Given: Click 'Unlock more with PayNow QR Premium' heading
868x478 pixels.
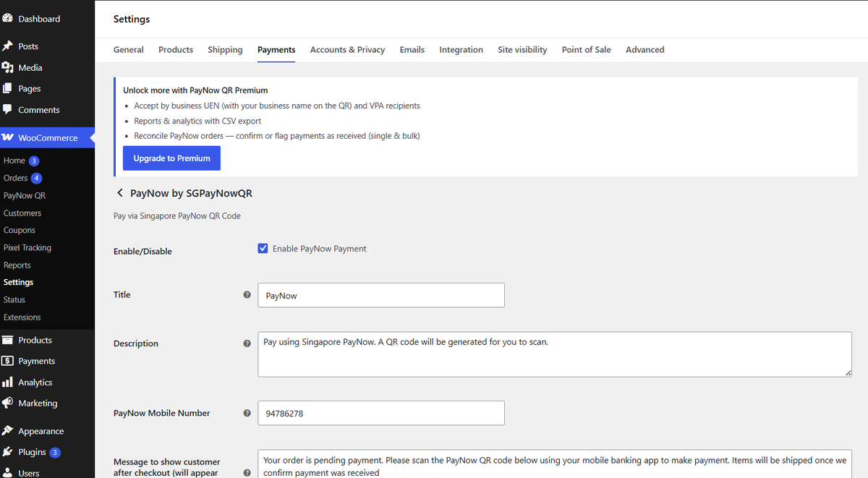Looking at the screenshot, I should (195, 90).
